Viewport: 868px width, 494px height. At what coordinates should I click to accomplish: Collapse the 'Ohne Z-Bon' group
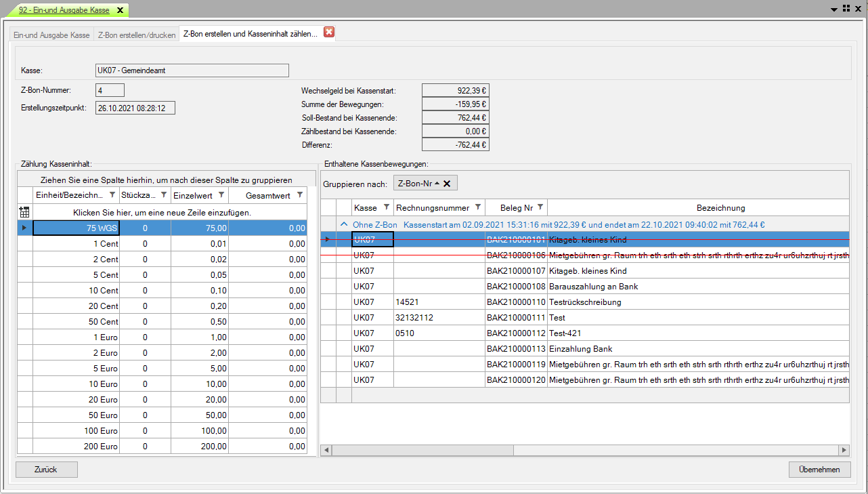[344, 224]
